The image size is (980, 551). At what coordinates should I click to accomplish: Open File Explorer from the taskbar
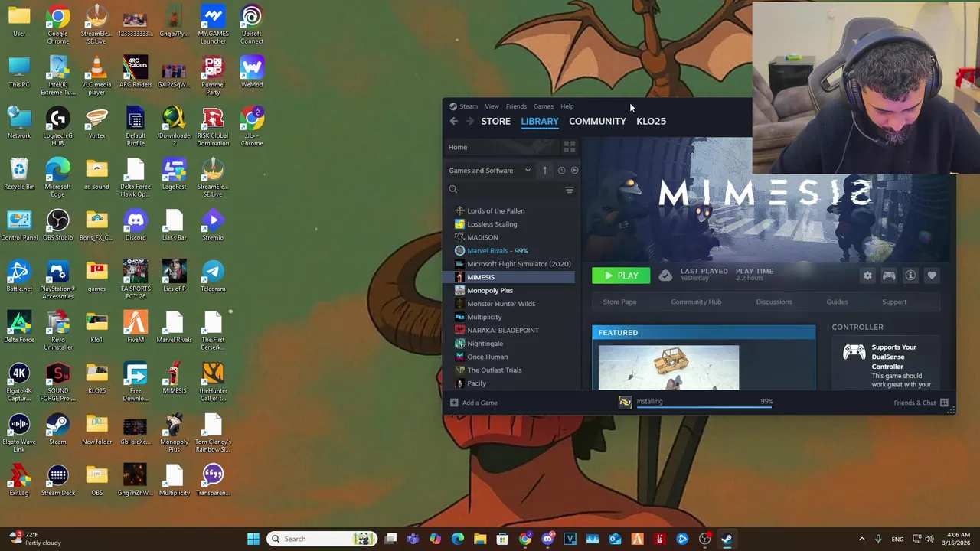click(480, 539)
